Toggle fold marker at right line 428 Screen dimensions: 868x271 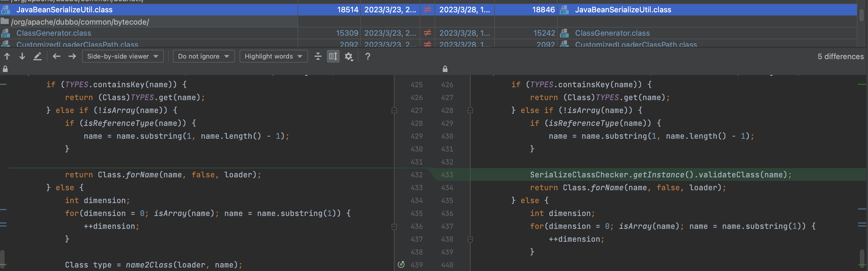(470, 110)
